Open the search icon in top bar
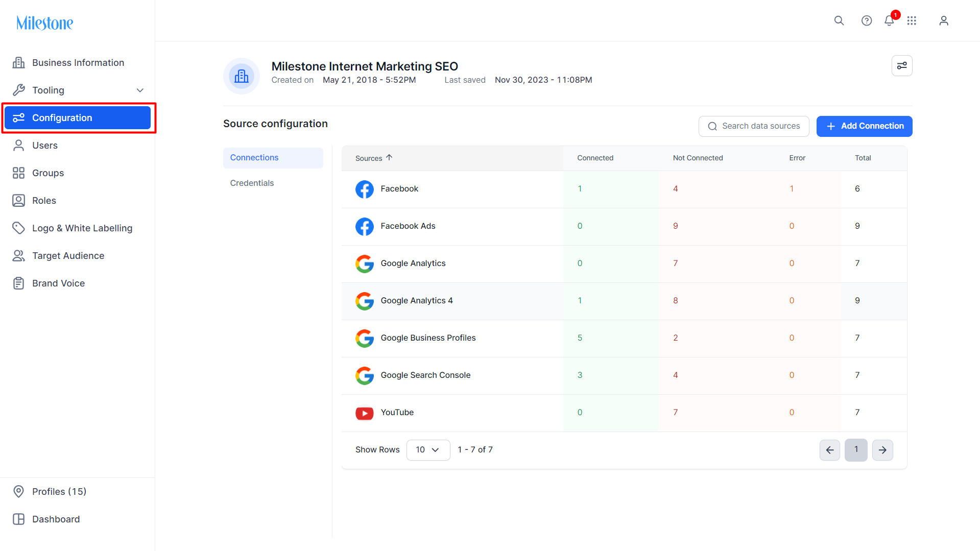Image resolution: width=980 pixels, height=551 pixels. 839,20
